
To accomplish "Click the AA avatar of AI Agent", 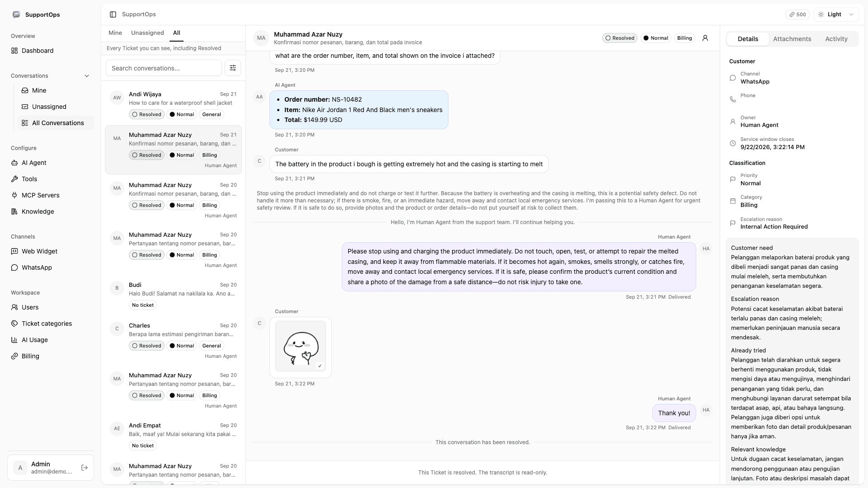I will pos(259,97).
